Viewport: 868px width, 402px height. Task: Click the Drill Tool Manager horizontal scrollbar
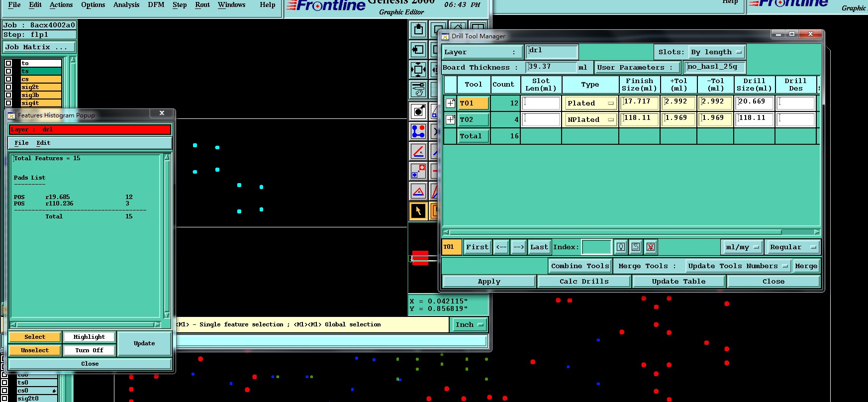click(x=631, y=232)
